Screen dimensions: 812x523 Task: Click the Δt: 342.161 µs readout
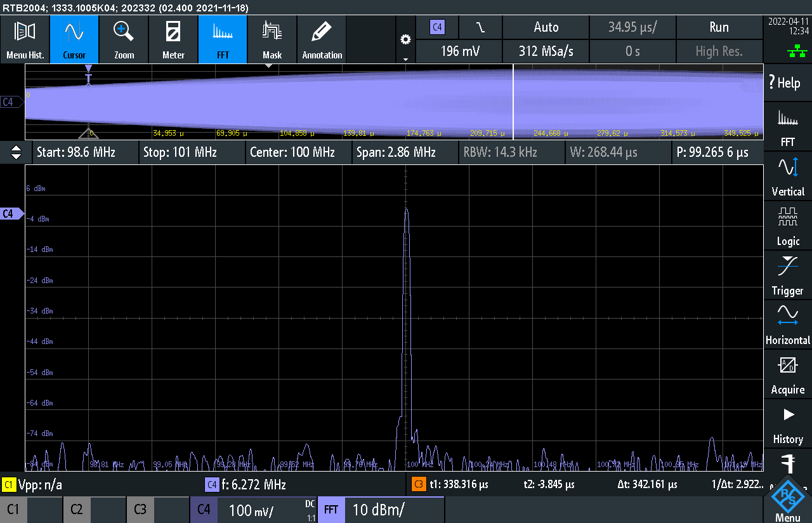[x=647, y=484]
